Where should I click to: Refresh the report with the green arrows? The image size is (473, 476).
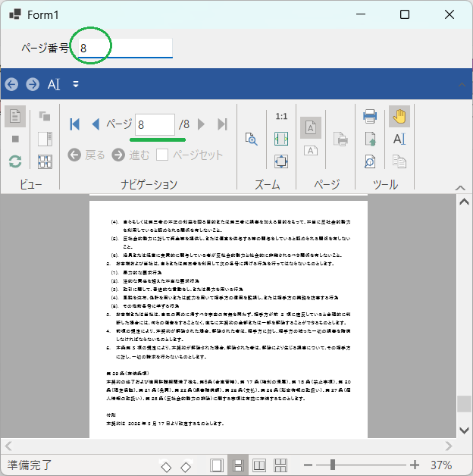pos(15,161)
